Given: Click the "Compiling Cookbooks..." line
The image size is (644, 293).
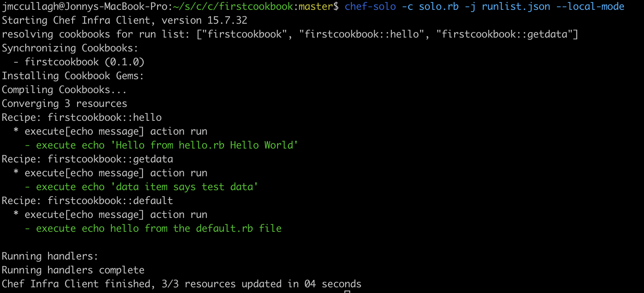Looking at the screenshot, I should (64, 90).
